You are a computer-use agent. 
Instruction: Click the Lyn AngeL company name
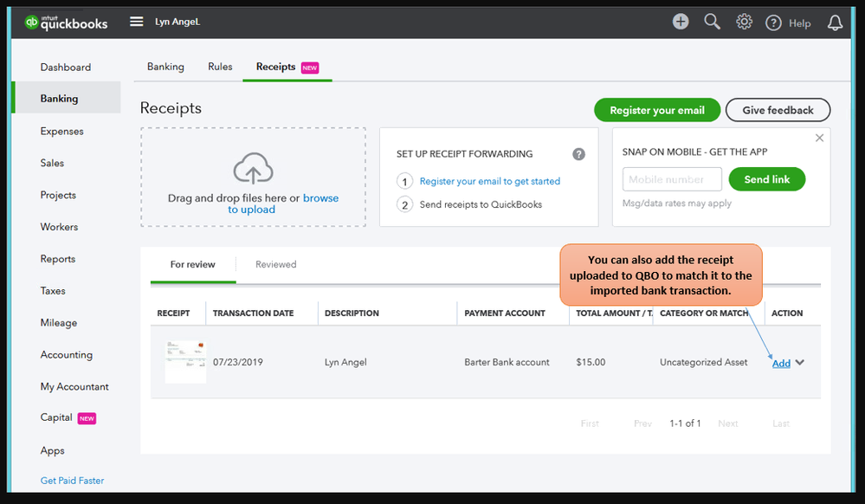click(178, 22)
